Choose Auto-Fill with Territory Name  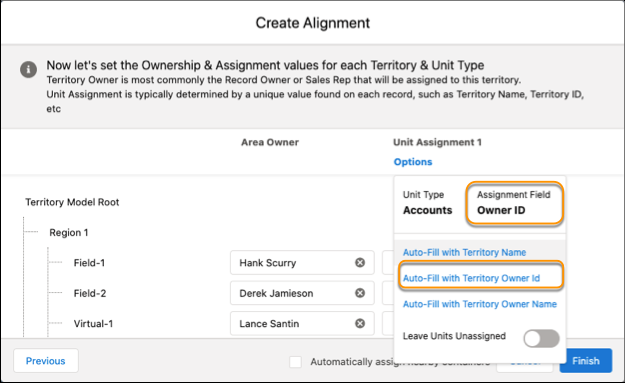click(x=464, y=252)
